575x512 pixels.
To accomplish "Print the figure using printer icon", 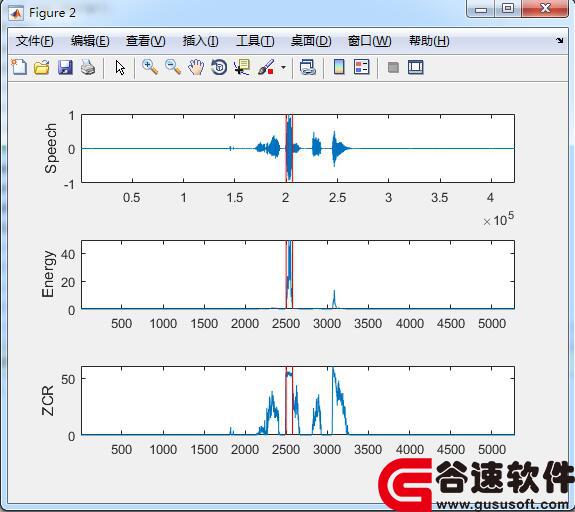I will click(88, 67).
